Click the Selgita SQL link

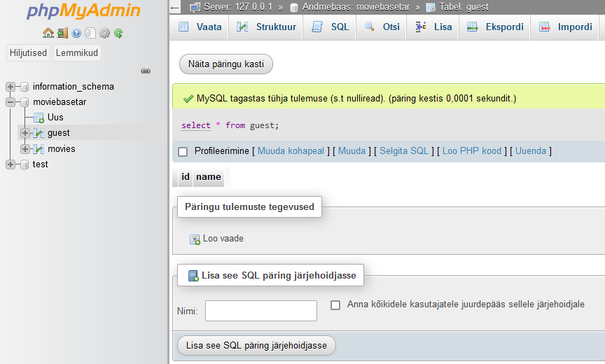click(403, 151)
